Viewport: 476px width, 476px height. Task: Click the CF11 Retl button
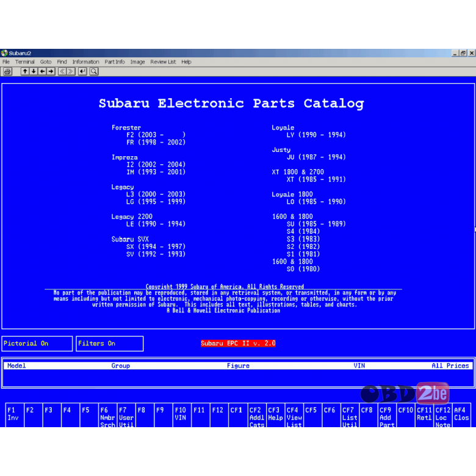pyautogui.click(x=424, y=416)
